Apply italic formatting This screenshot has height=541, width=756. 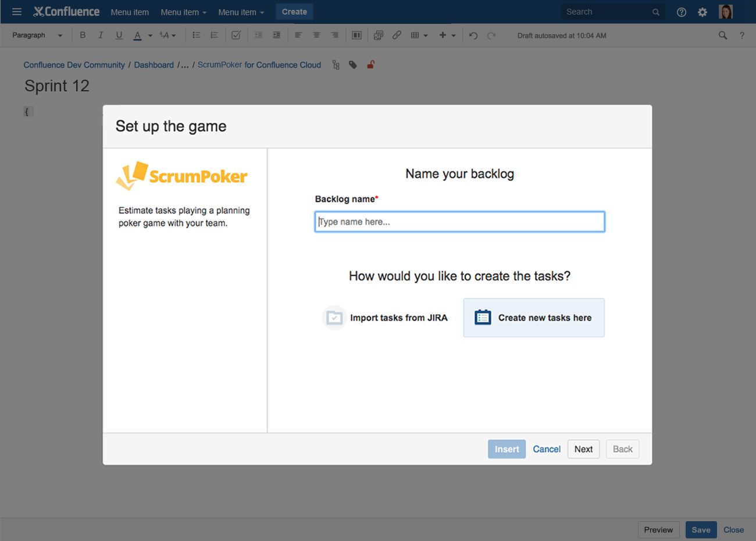(x=101, y=35)
